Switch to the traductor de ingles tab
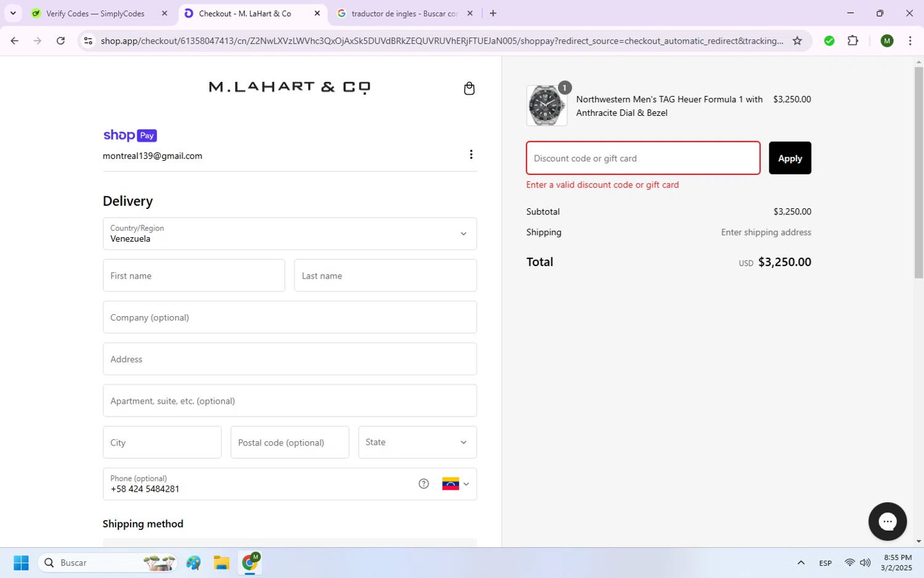Viewport: 924px width, 578px height. coord(404,13)
